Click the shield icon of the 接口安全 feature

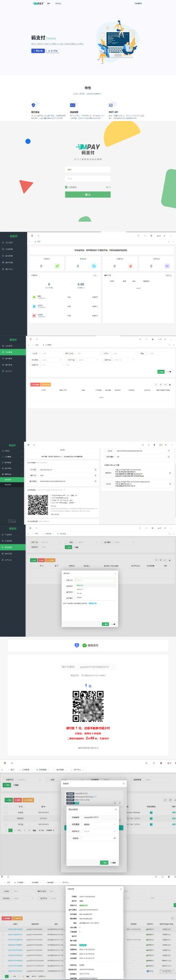(33, 105)
